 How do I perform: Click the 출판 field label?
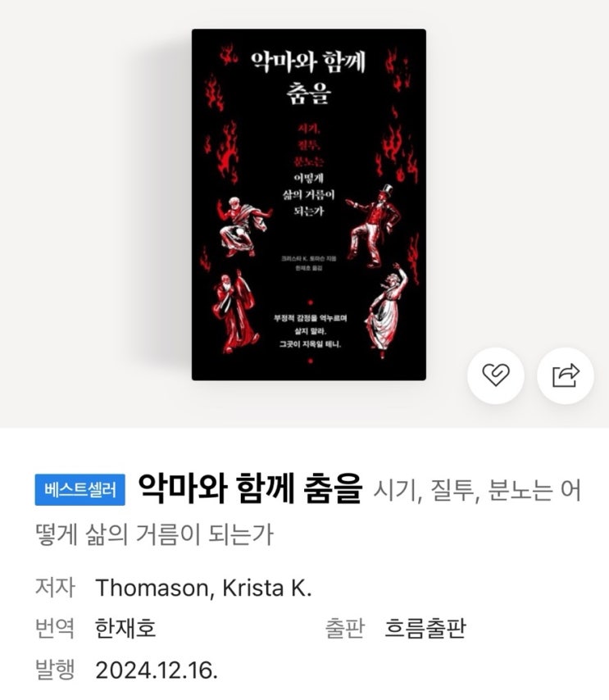coord(345,628)
